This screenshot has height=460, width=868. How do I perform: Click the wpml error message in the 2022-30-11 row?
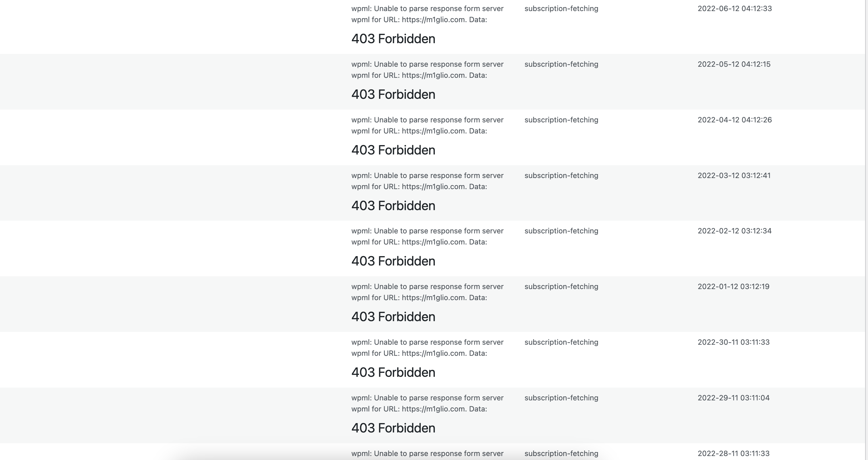[x=427, y=348]
